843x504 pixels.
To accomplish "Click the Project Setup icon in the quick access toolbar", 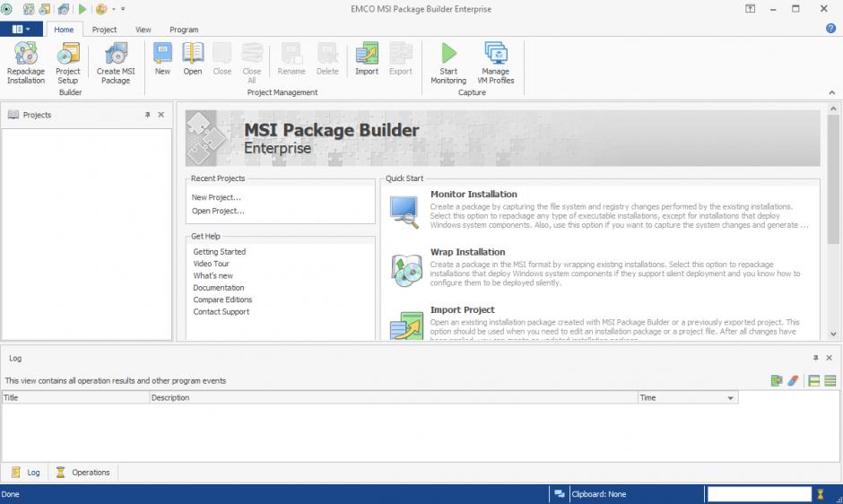I will click(x=45, y=9).
